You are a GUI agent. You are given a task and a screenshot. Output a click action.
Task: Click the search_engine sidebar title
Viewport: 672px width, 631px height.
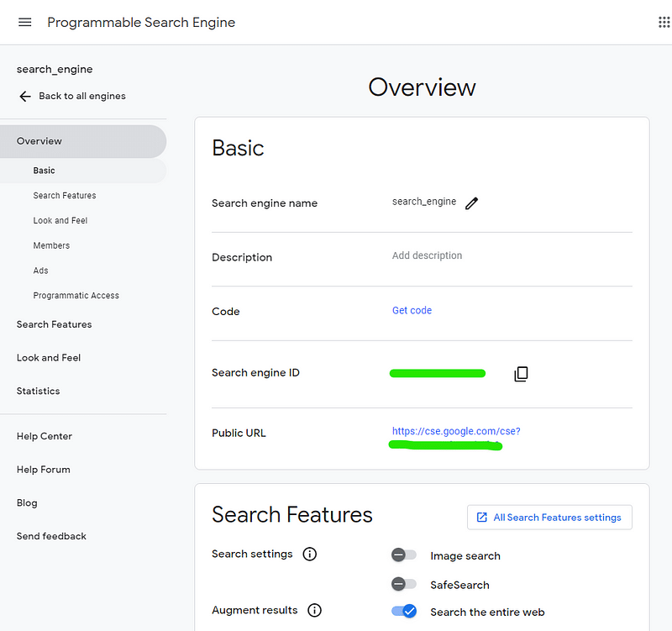pyautogui.click(x=55, y=70)
